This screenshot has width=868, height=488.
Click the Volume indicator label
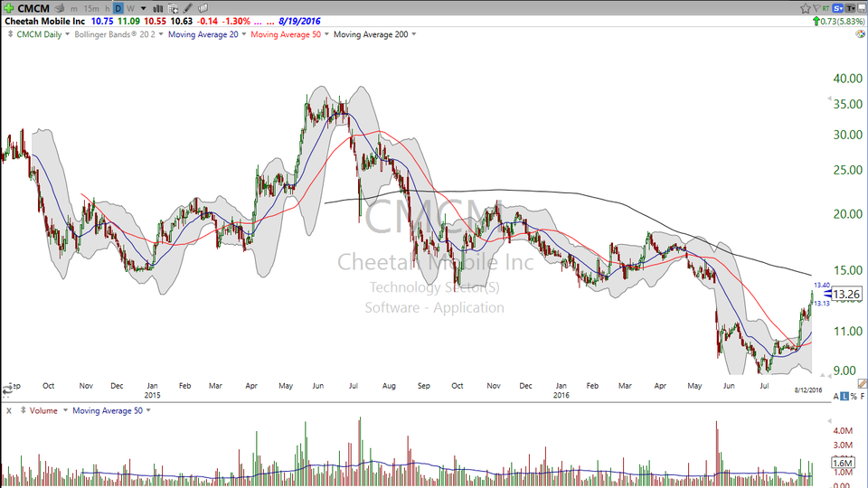(x=43, y=410)
